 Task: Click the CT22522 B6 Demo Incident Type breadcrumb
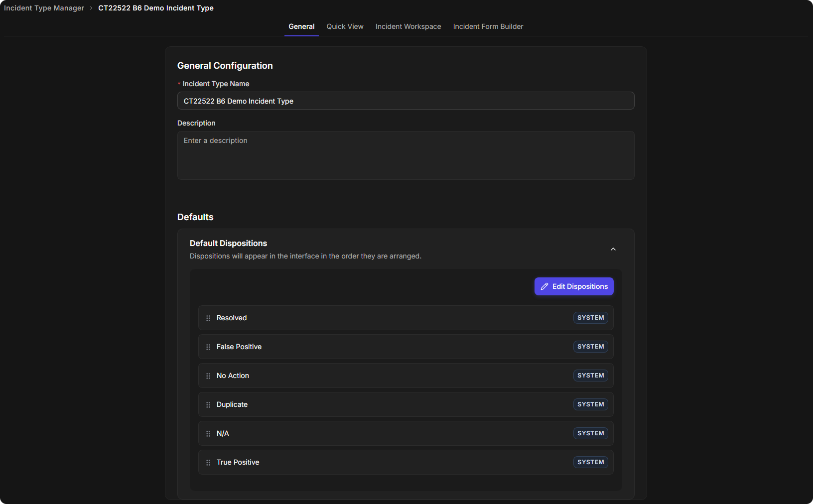click(x=156, y=8)
